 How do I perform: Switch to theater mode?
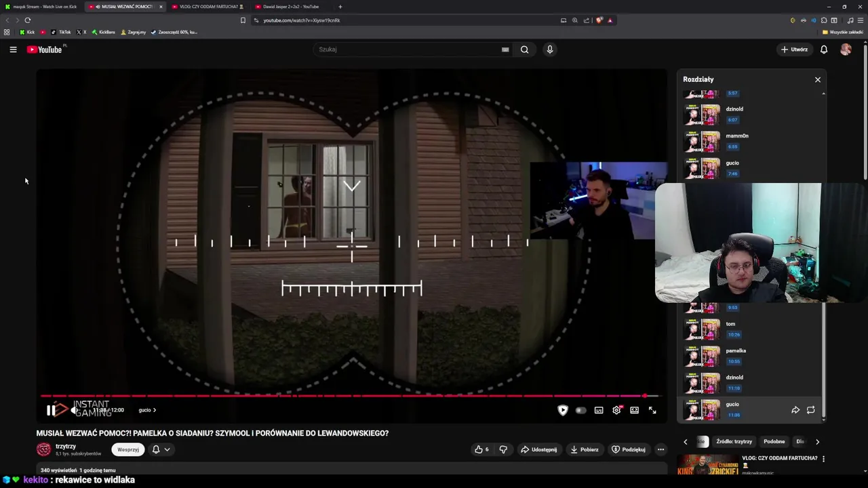(x=634, y=410)
